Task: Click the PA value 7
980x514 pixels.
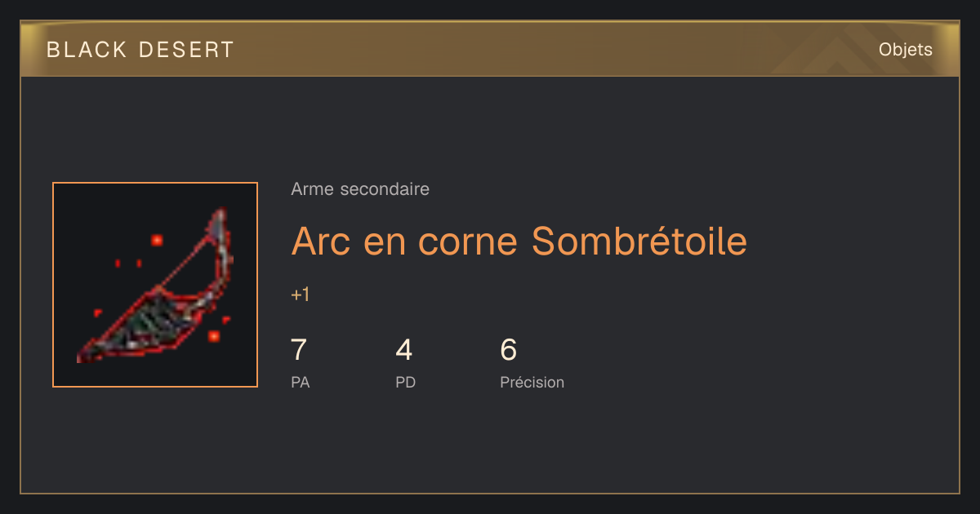Action: coord(299,350)
